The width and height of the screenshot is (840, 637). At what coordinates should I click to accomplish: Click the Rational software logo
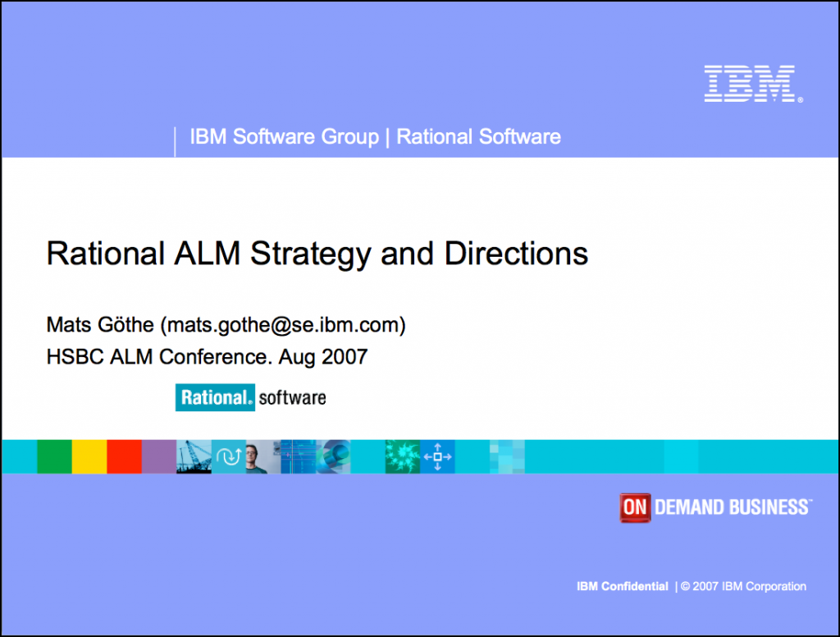coord(251,397)
